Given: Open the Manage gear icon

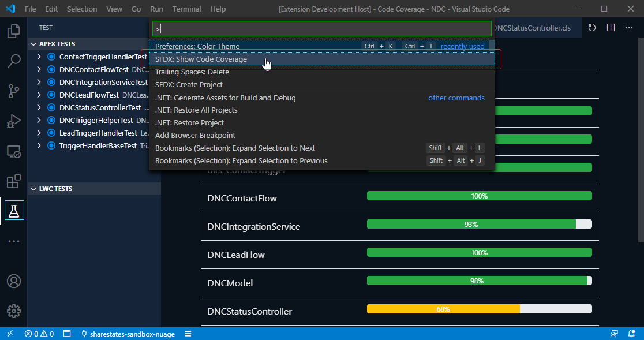Looking at the screenshot, I should coord(13,311).
